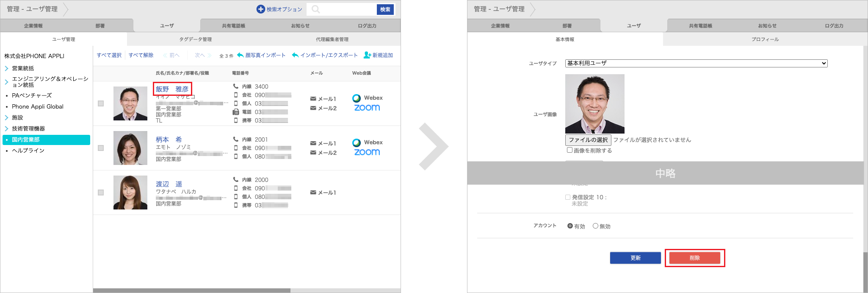Click メール1 envelope for 飯野 雅彦
868x293 pixels.
pos(313,99)
